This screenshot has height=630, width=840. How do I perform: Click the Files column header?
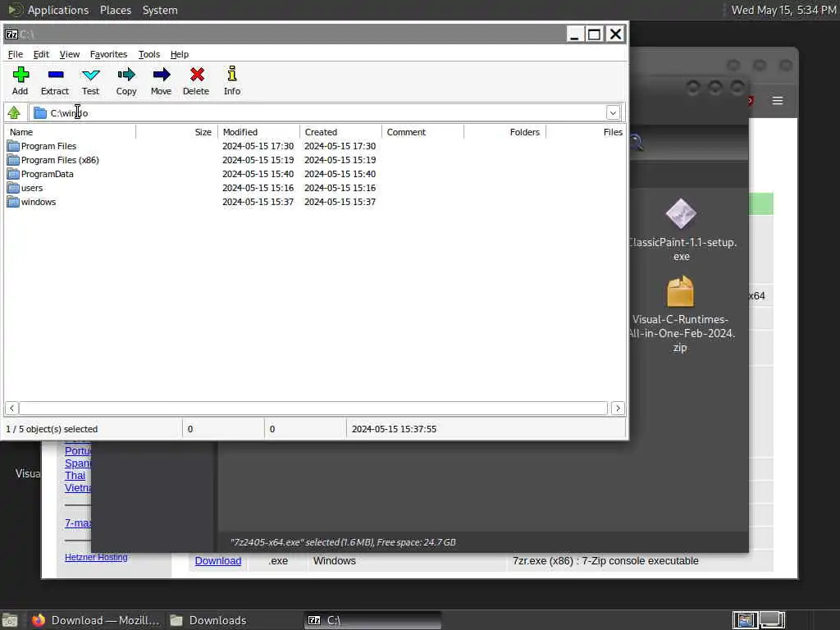coord(586,132)
